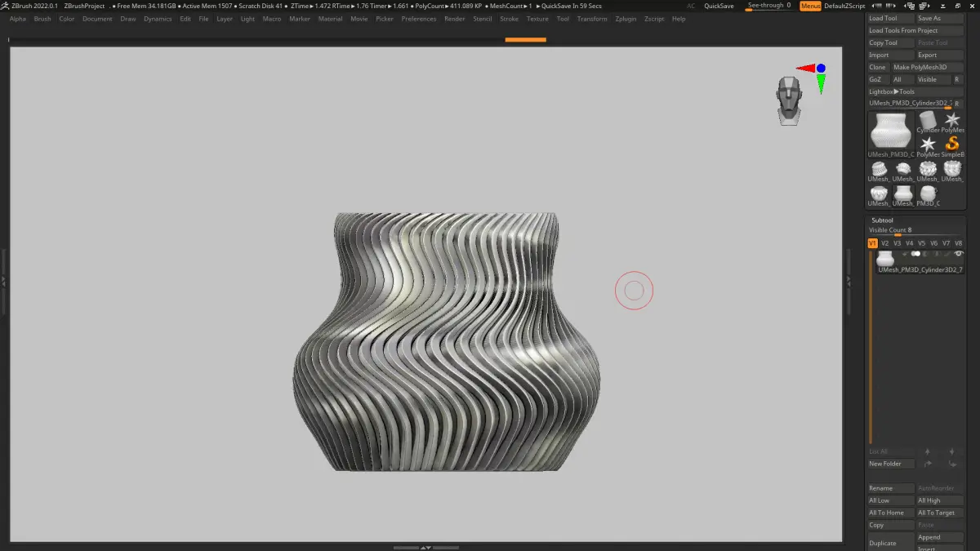Viewport: 980px width, 551px height.
Task: Click the move-tray-right arrows icon in title bar
Action: click(x=890, y=6)
